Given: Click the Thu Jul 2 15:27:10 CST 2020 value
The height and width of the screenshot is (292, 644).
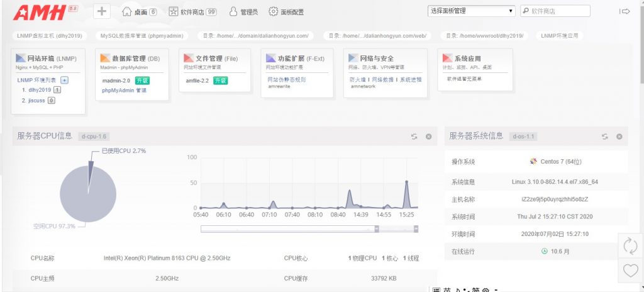Looking at the screenshot, I should [555, 216].
